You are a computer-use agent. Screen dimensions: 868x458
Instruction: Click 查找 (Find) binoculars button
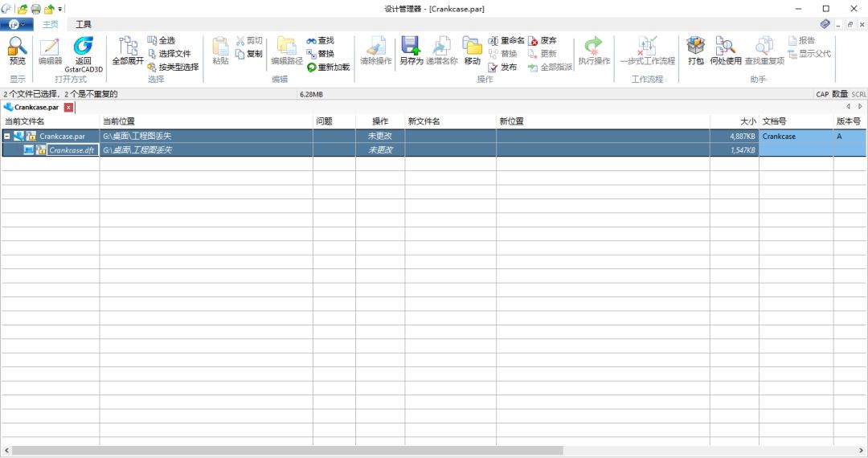(320, 40)
